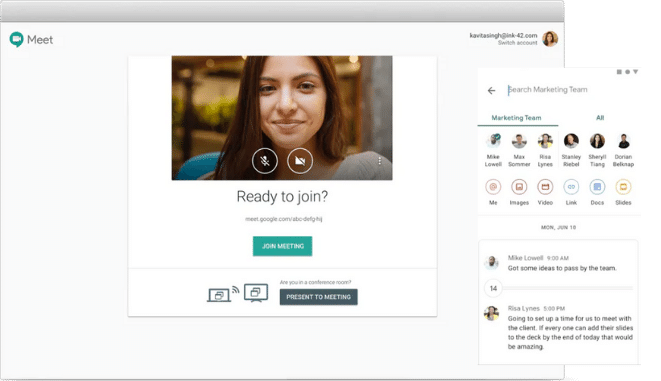The width and height of the screenshot is (661, 381).
Task: Click the conference room monitor icon
Action: tap(256, 292)
